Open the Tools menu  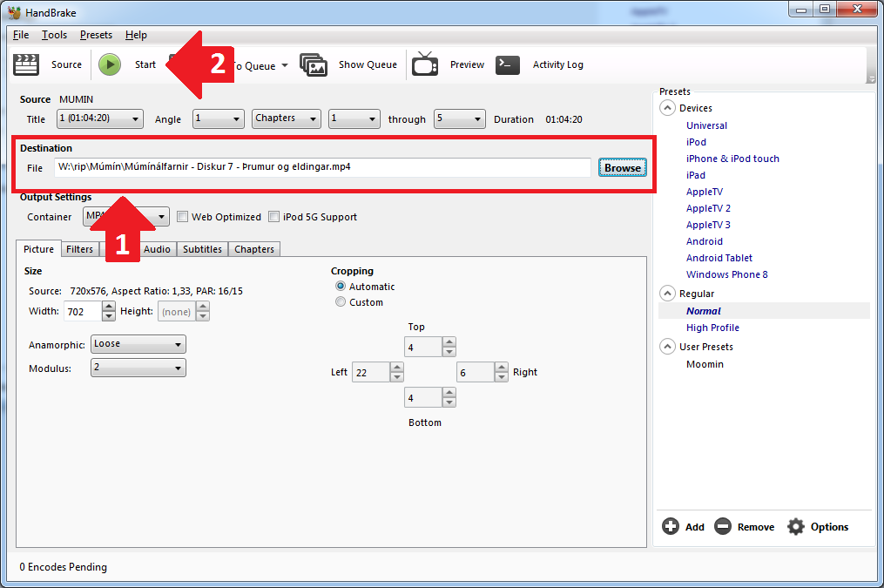(55, 35)
